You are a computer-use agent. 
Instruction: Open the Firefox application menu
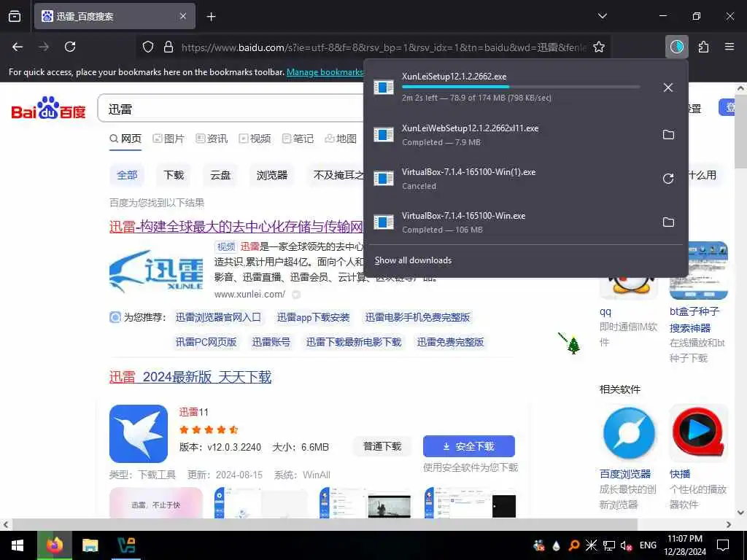729,47
